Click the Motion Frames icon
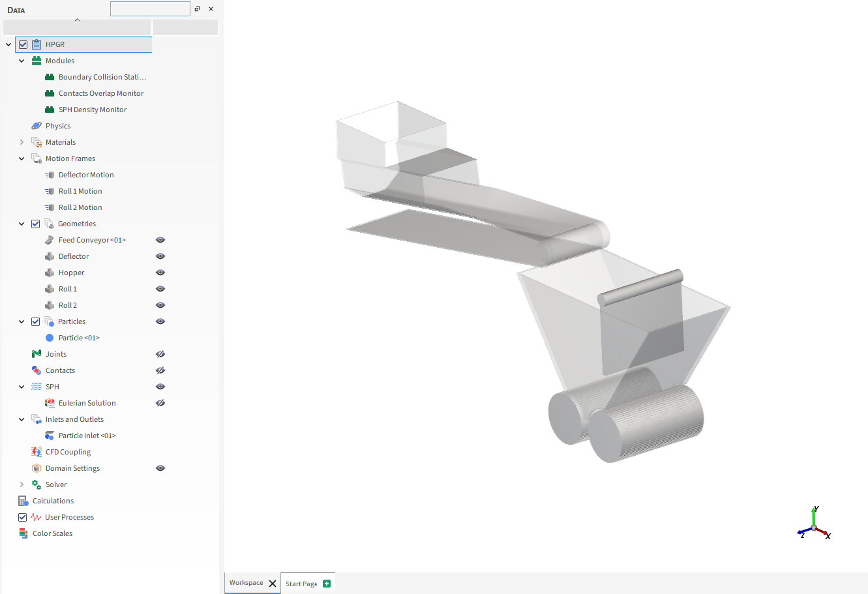 click(x=37, y=158)
